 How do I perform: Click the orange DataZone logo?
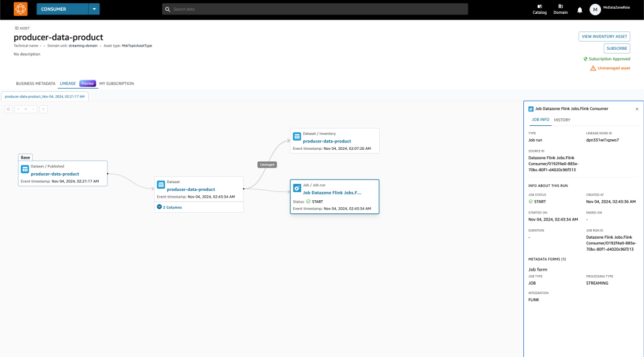[21, 9]
